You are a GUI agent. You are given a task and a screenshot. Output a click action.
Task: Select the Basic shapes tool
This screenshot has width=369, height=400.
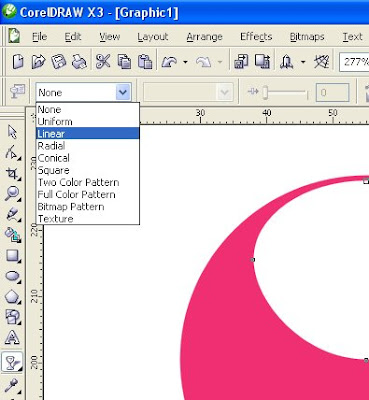[x=13, y=317]
